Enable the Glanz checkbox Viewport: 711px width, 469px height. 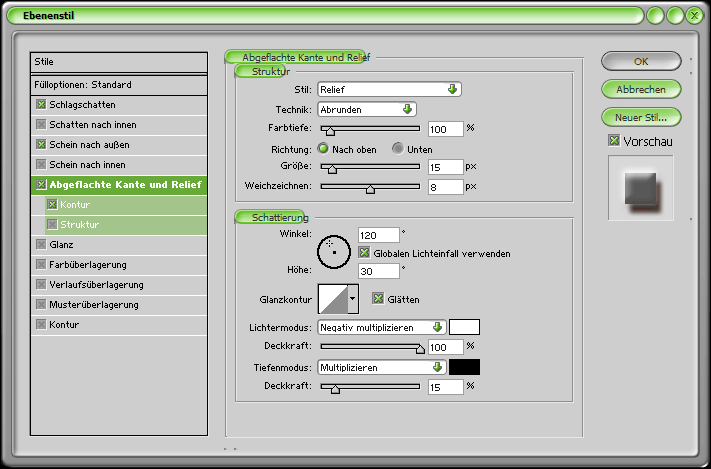(x=41, y=244)
